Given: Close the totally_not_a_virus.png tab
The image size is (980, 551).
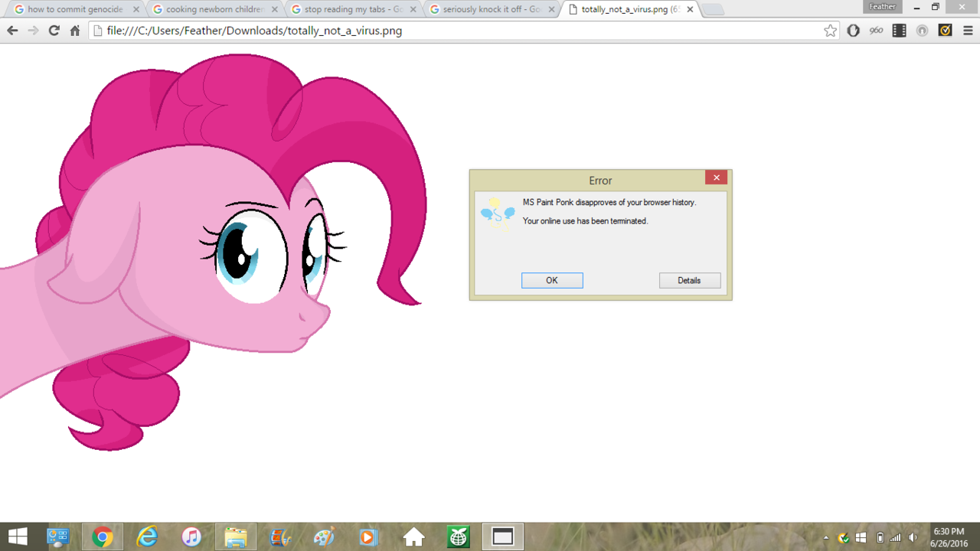Looking at the screenshot, I should [690, 10].
